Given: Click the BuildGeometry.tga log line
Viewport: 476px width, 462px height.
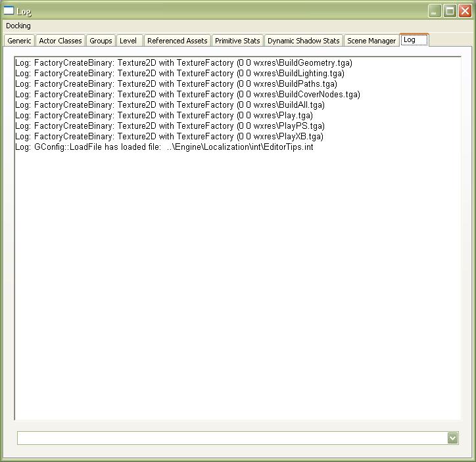Looking at the screenshot, I should point(183,63).
